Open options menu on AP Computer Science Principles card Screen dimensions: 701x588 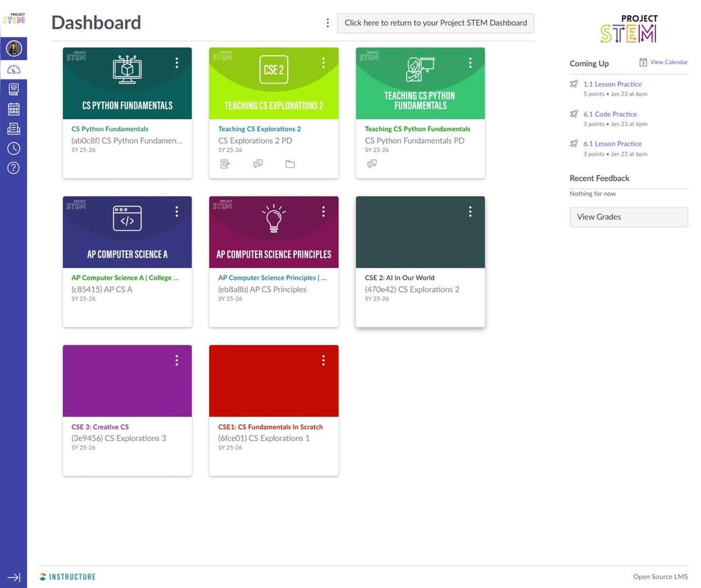(x=323, y=212)
